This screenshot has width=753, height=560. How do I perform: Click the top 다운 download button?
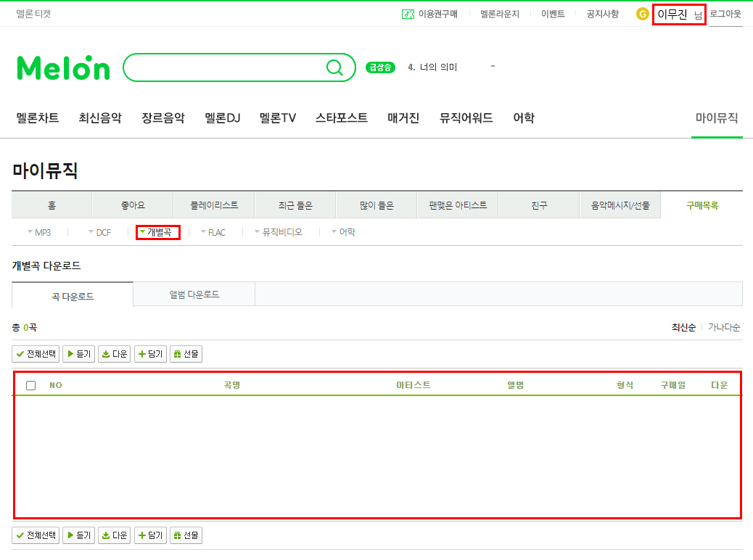pos(115,354)
